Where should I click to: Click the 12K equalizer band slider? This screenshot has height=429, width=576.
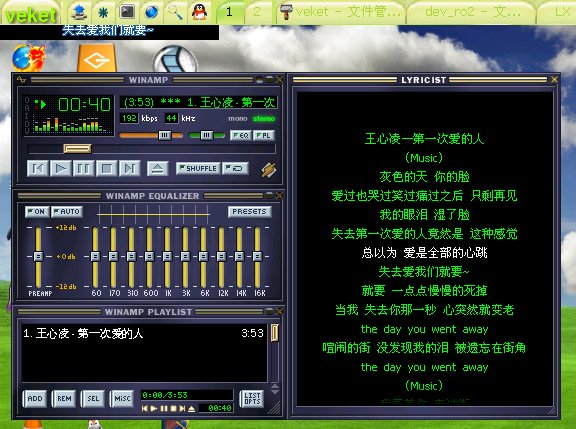point(221,256)
